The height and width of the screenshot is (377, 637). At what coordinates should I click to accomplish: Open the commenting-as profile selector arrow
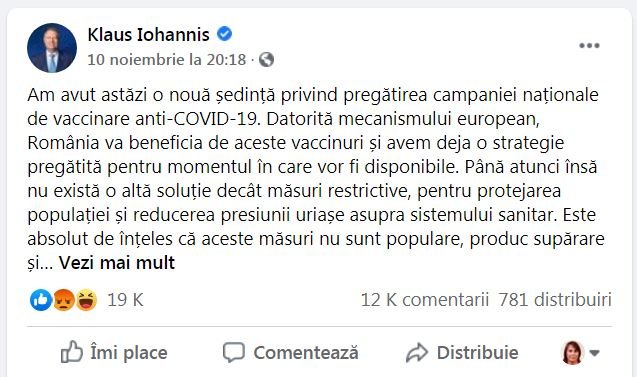click(594, 353)
